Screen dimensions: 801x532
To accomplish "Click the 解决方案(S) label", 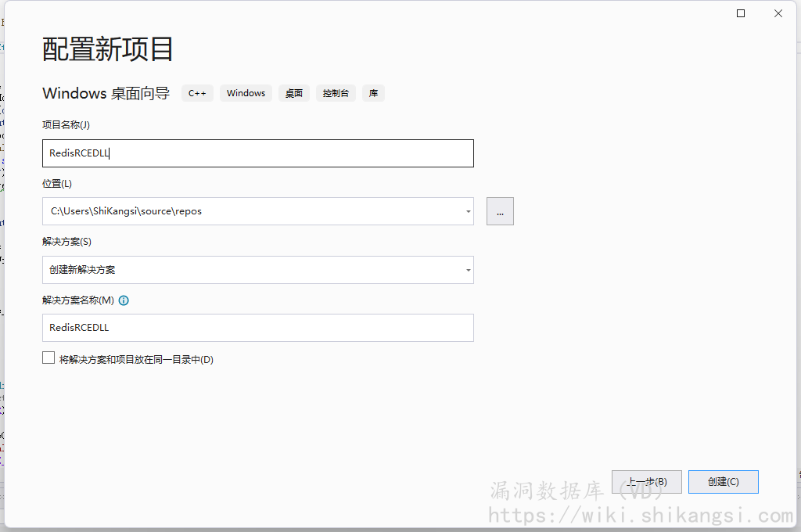I will 66,242.
